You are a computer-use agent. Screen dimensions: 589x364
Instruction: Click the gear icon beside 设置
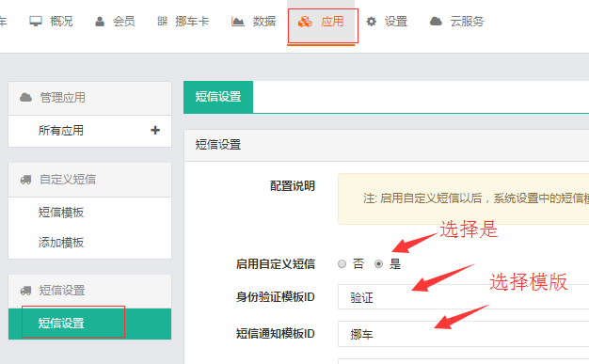pyautogui.click(x=371, y=22)
